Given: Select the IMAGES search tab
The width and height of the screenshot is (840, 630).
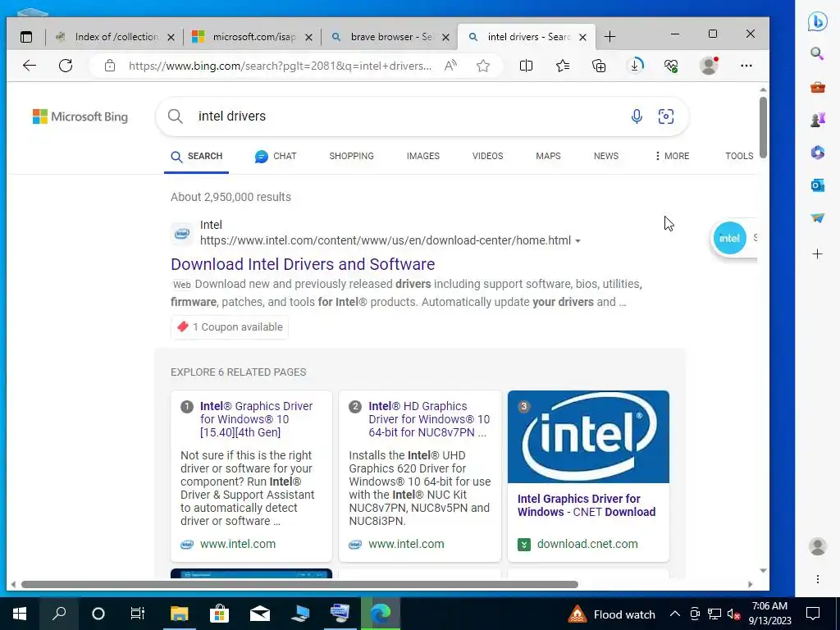Looking at the screenshot, I should click(x=422, y=156).
